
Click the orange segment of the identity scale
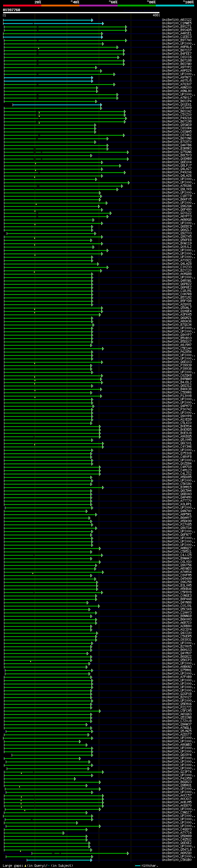61,6
